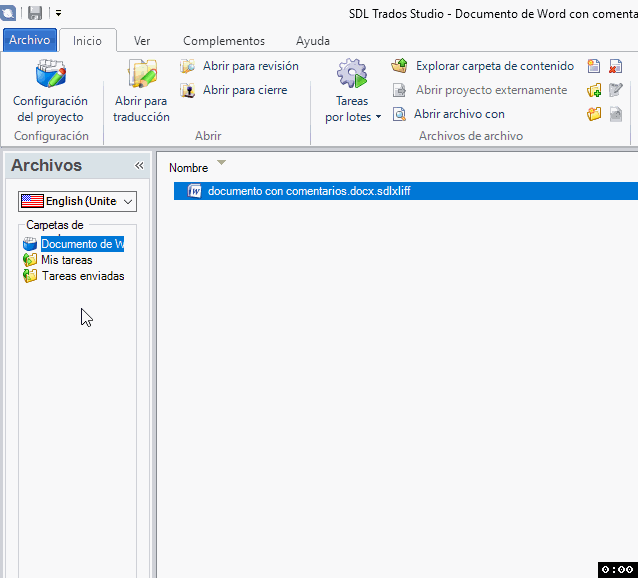Click Abrir para cierre label
638x578 pixels.
coord(245,90)
